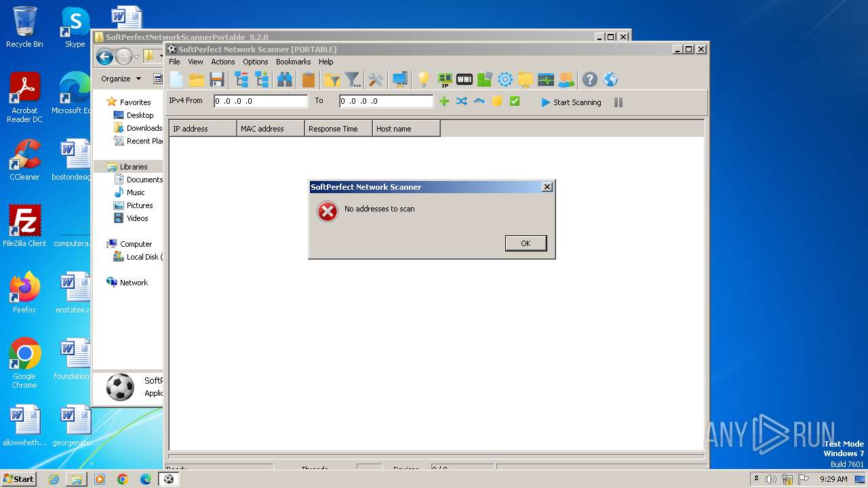Open the Organize dropdown in Explorer window
The width and height of the screenshot is (868, 488).
click(x=121, y=79)
